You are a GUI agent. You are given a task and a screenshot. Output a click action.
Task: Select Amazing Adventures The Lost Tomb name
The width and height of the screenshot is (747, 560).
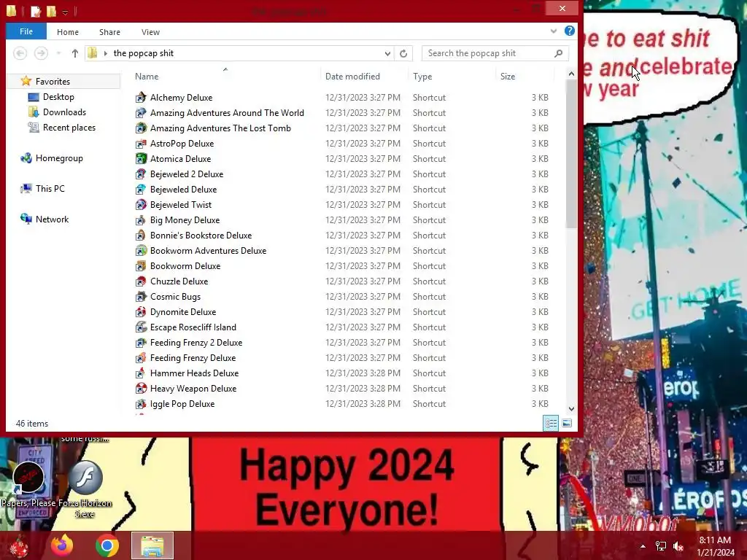tap(220, 128)
